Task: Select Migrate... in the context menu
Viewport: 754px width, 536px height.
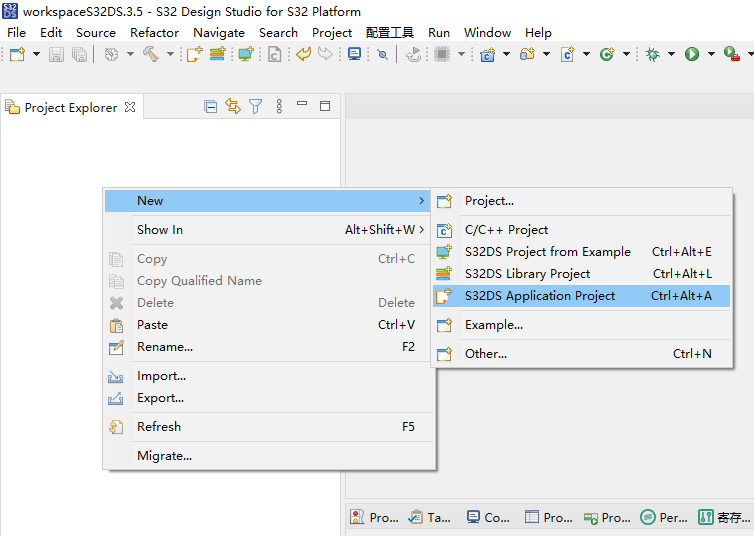Action: 267,456
